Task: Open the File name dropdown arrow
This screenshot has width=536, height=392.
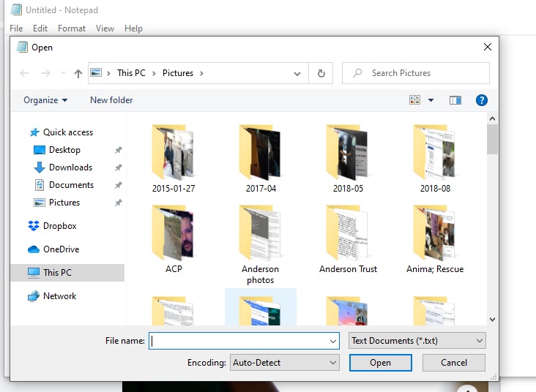Action: click(333, 341)
